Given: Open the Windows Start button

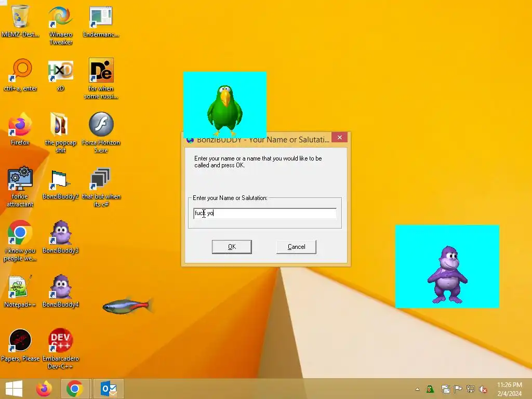Looking at the screenshot, I should 14,389.
